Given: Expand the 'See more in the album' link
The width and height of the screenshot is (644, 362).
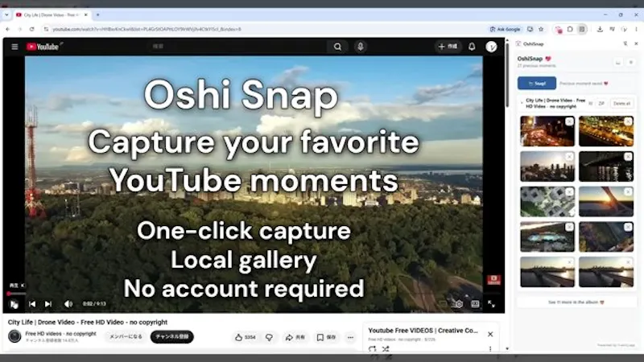Looking at the screenshot, I should tap(576, 302).
